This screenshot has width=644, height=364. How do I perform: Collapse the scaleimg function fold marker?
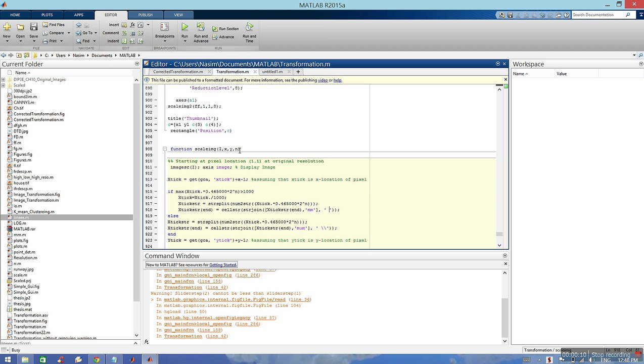pos(165,149)
